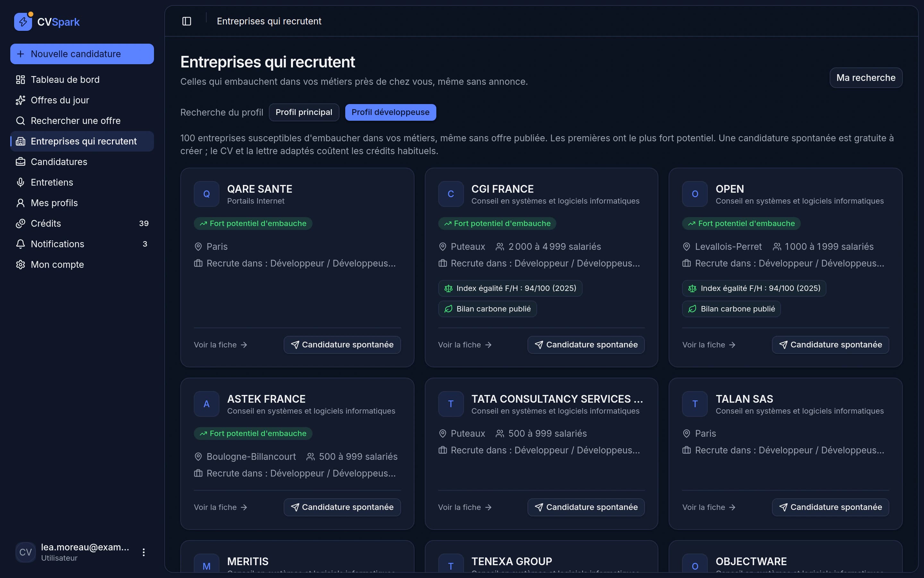Open Crédits page showing 39
This screenshot has width=924, height=578.
[x=82, y=223]
